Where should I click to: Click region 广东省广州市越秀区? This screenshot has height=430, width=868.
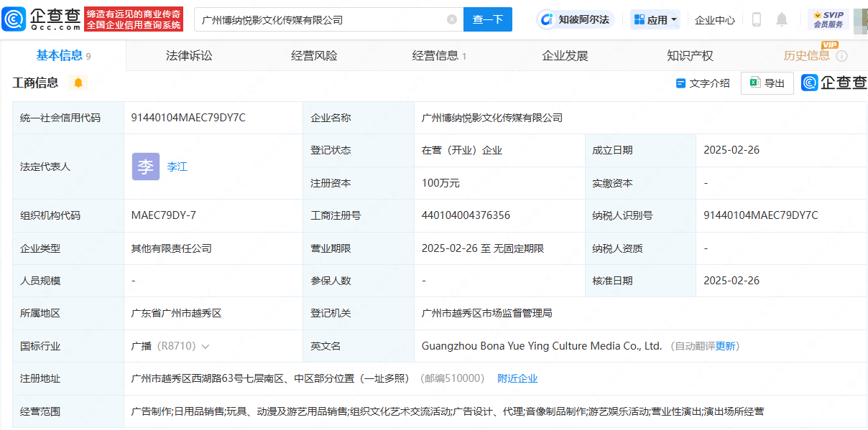[x=176, y=313]
